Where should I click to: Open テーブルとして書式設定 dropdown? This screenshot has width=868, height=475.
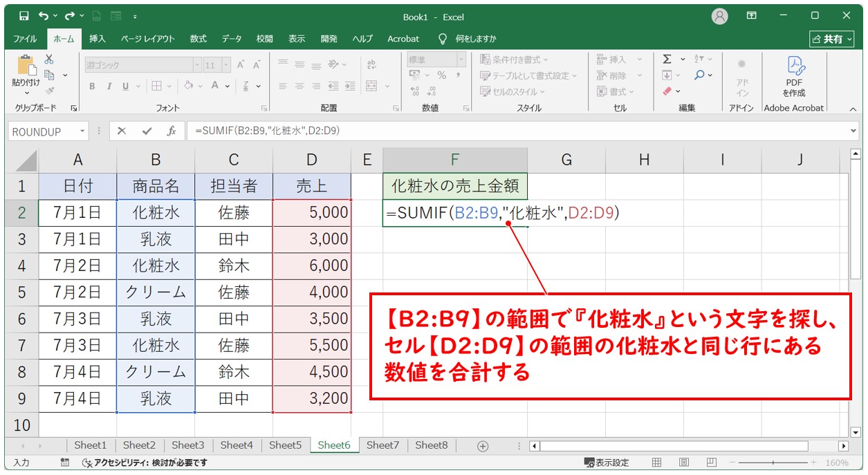point(528,75)
